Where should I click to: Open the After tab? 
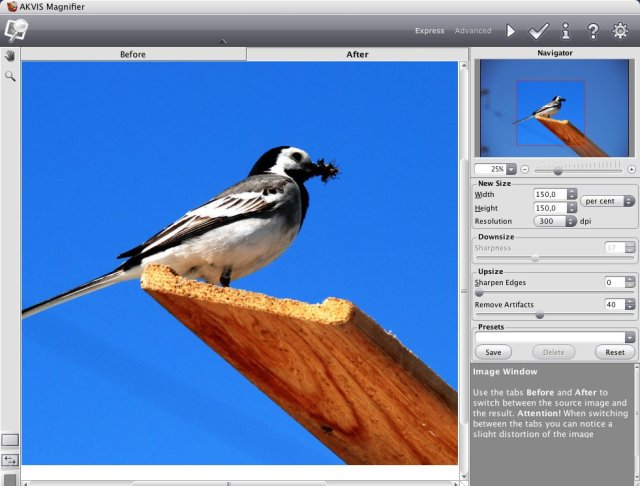tap(357, 54)
